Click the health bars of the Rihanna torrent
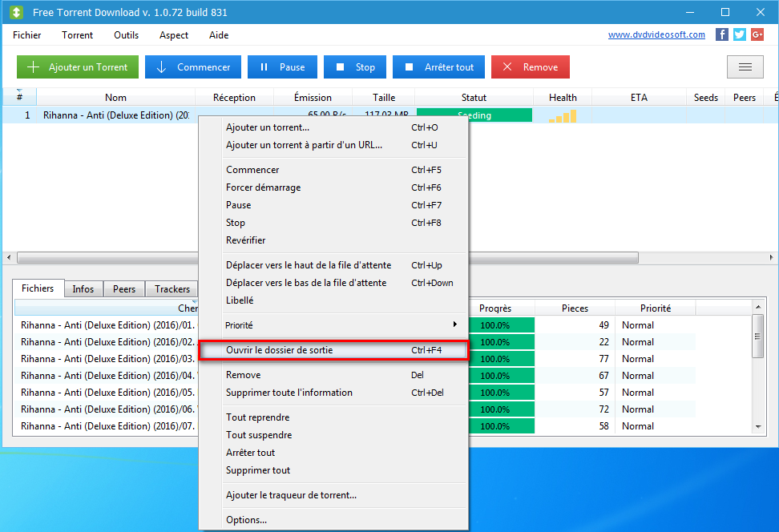This screenshot has height=532, width=779. tap(563, 115)
